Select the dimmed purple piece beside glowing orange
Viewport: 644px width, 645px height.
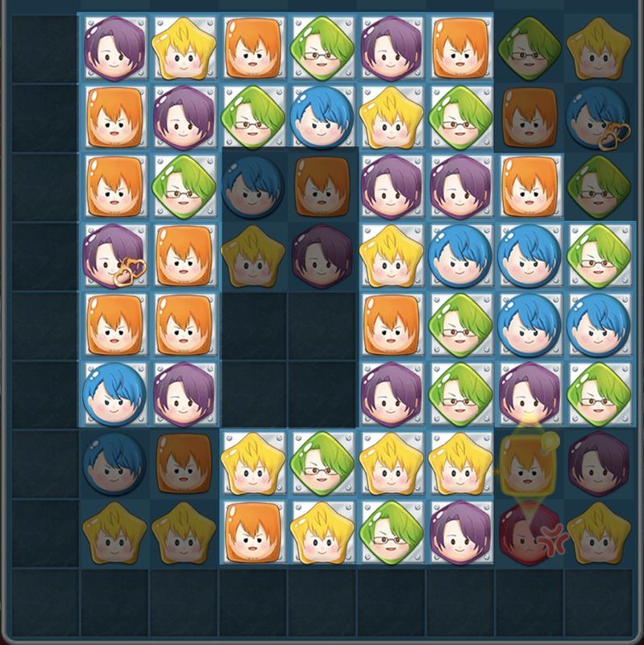click(x=599, y=464)
